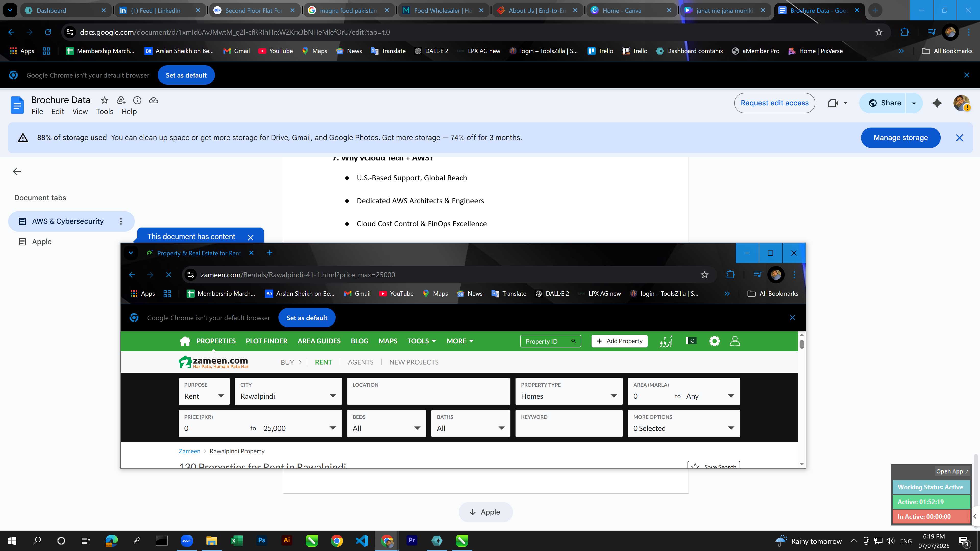980x551 pixels.
Task: Click into the Location search field
Action: pos(428,391)
